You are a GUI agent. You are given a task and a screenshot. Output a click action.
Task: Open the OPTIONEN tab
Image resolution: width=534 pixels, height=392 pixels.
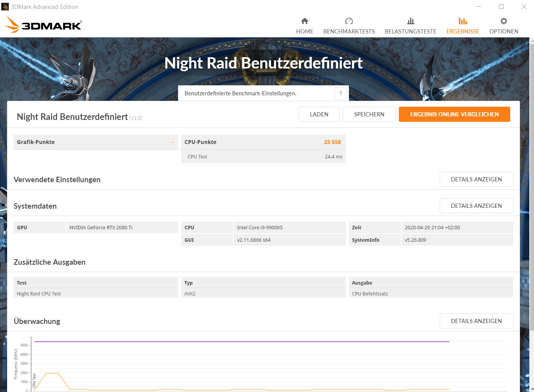click(x=504, y=26)
